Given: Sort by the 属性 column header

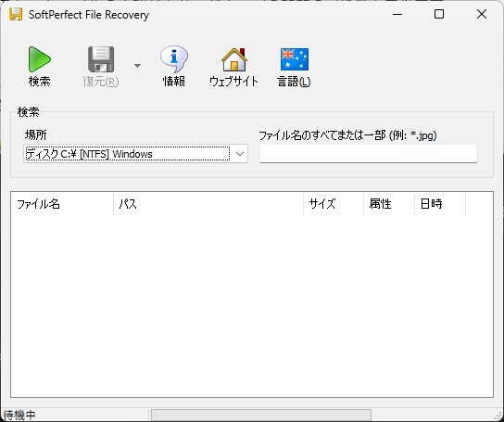Looking at the screenshot, I should (x=389, y=204).
